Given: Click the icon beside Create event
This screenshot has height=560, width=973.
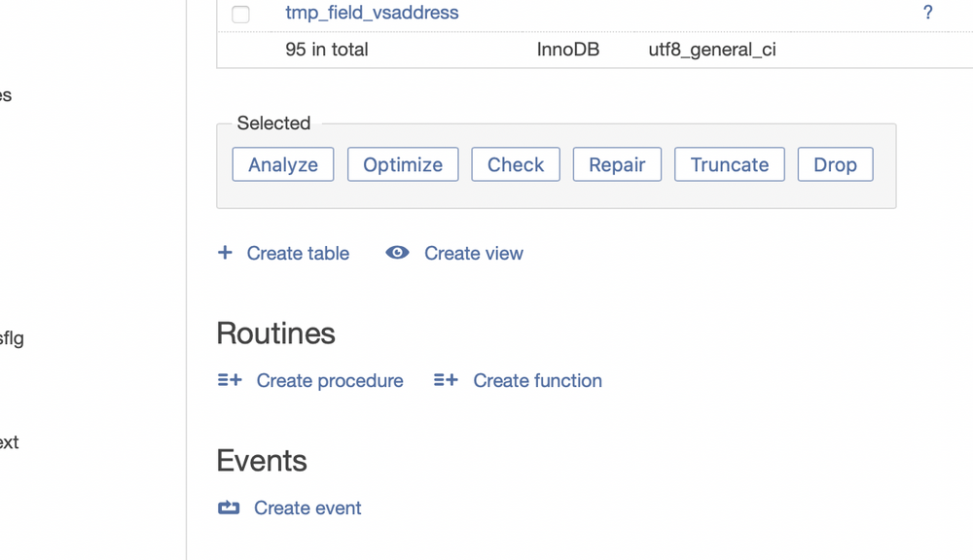Looking at the screenshot, I should pyautogui.click(x=229, y=507).
